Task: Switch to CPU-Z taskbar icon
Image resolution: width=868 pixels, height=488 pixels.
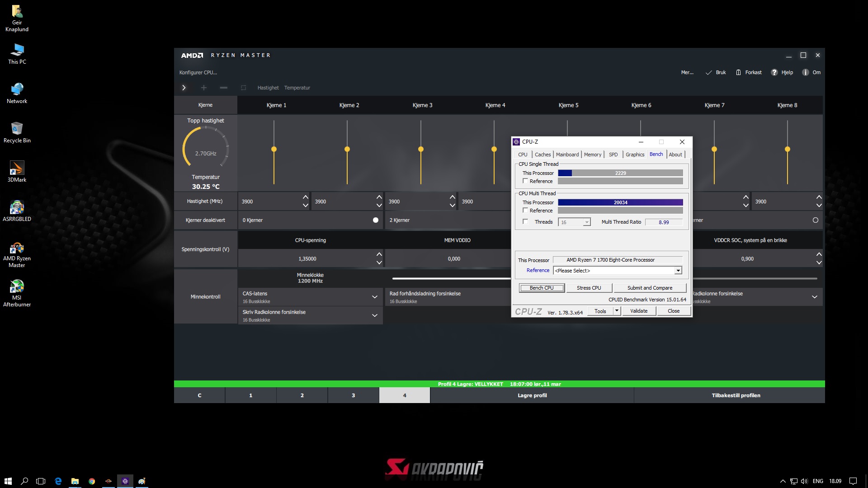Action: point(125,481)
